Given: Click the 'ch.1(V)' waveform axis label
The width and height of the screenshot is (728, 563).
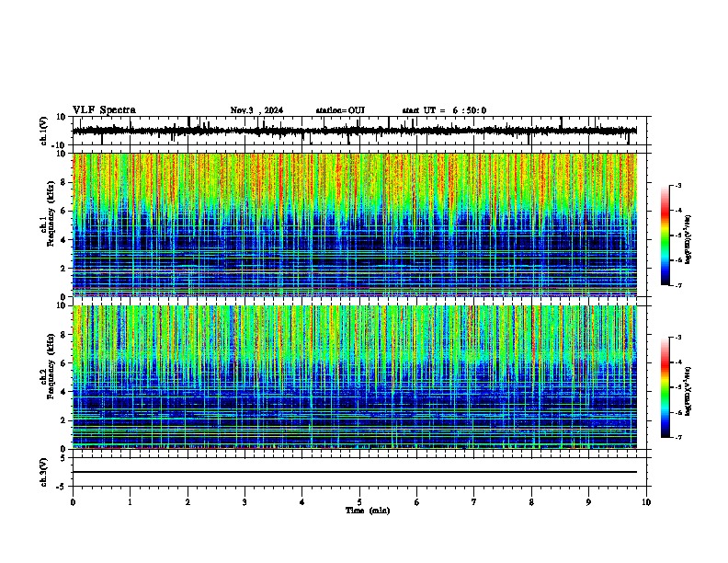Looking at the screenshot, I should (44, 131).
